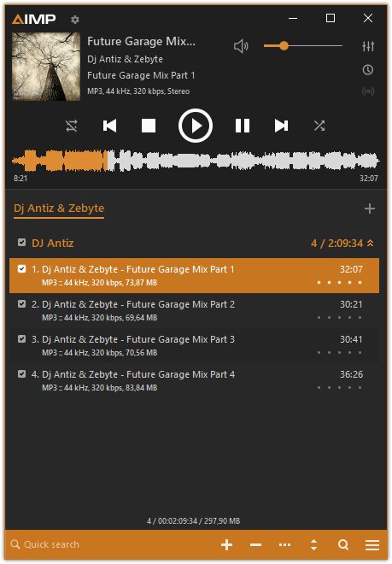Skip to the previous track
This screenshot has height=564, width=392.
109,126
